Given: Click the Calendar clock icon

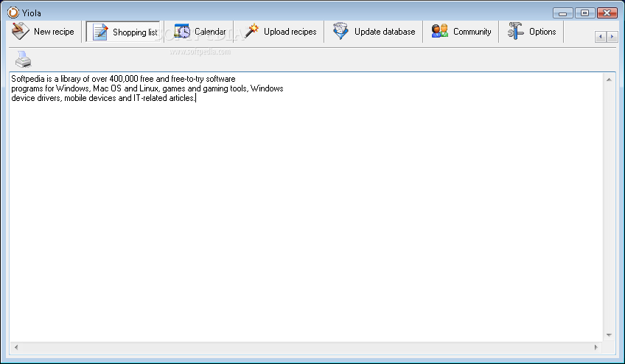Looking at the screenshot, I should click(x=182, y=31).
